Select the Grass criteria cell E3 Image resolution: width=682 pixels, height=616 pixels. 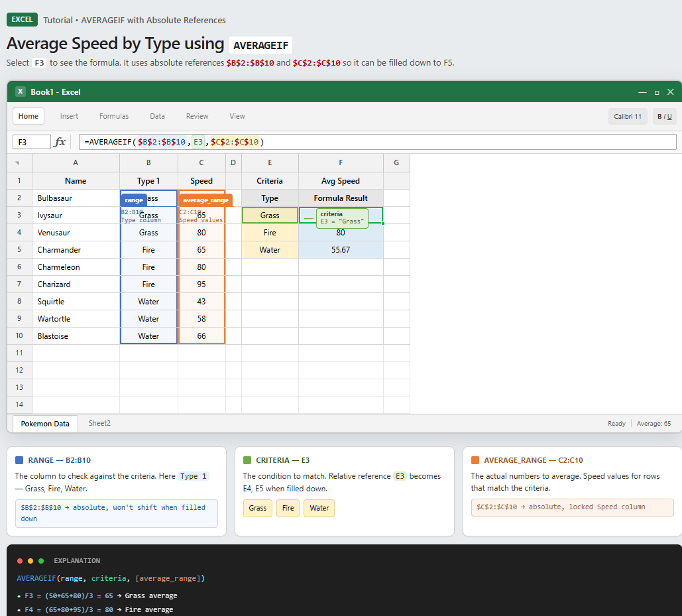point(270,216)
